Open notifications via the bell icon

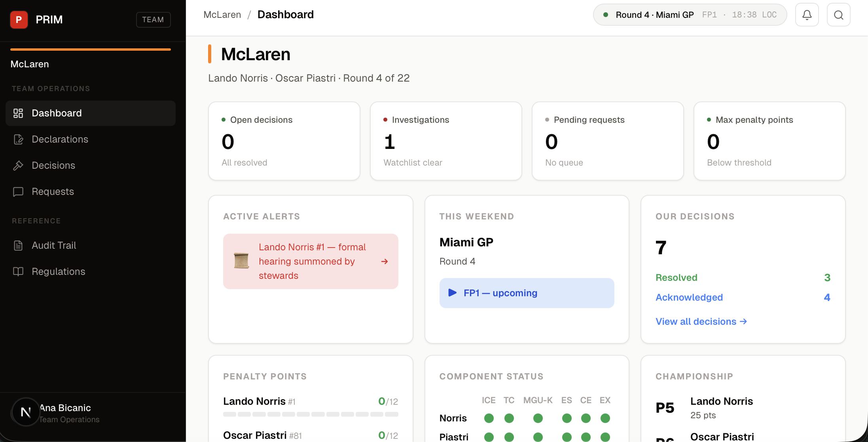pyautogui.click(x=807, y=14)
